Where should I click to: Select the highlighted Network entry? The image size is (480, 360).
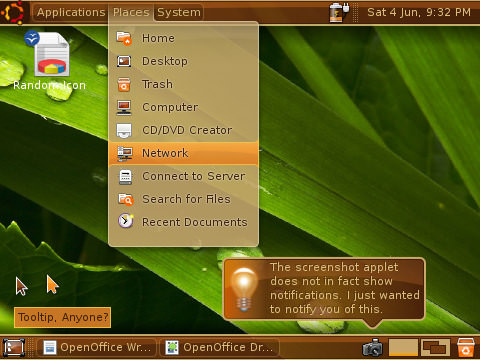[x=183, y=153]
